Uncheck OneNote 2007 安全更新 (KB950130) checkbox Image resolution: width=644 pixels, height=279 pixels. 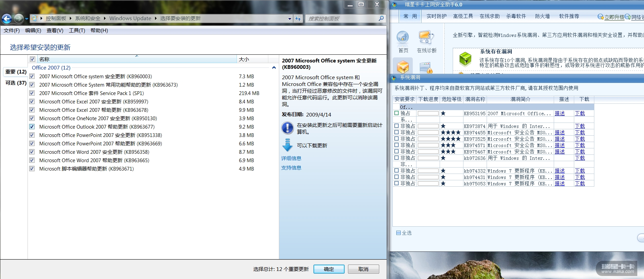pos(32,118)
